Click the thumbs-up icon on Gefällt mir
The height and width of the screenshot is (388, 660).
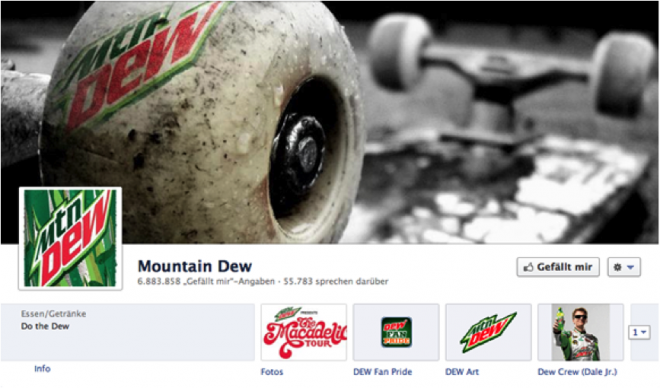click(x=528, y=267)
